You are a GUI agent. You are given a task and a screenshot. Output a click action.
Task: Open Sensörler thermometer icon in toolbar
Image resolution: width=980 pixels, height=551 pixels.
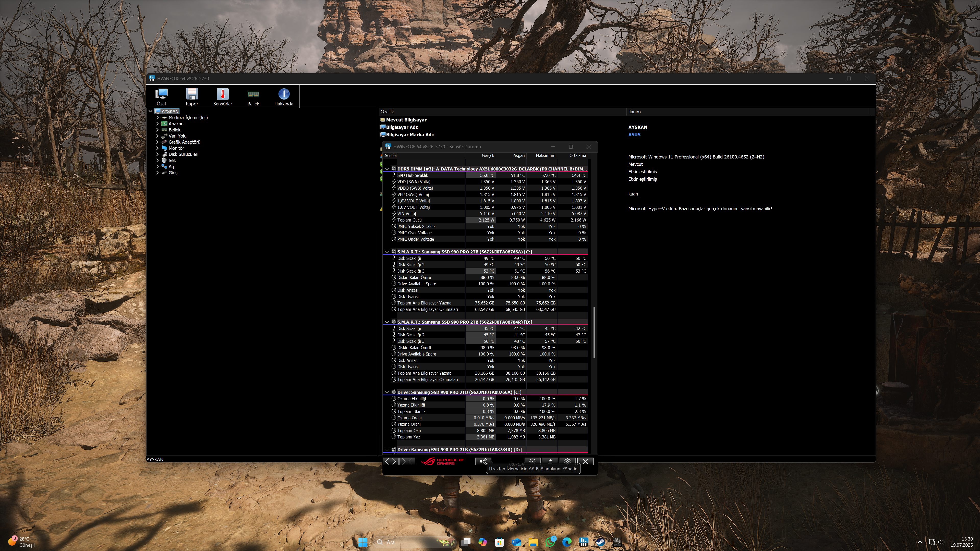point(223,96)
